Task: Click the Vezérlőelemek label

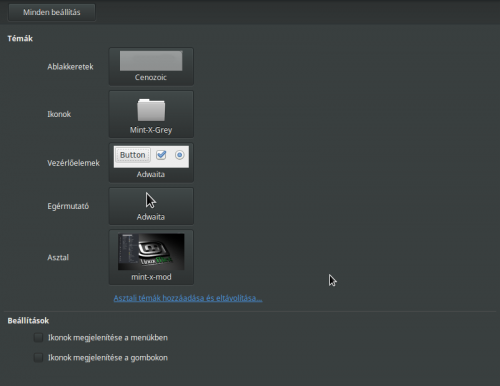Action: click(x=73, y=163)
